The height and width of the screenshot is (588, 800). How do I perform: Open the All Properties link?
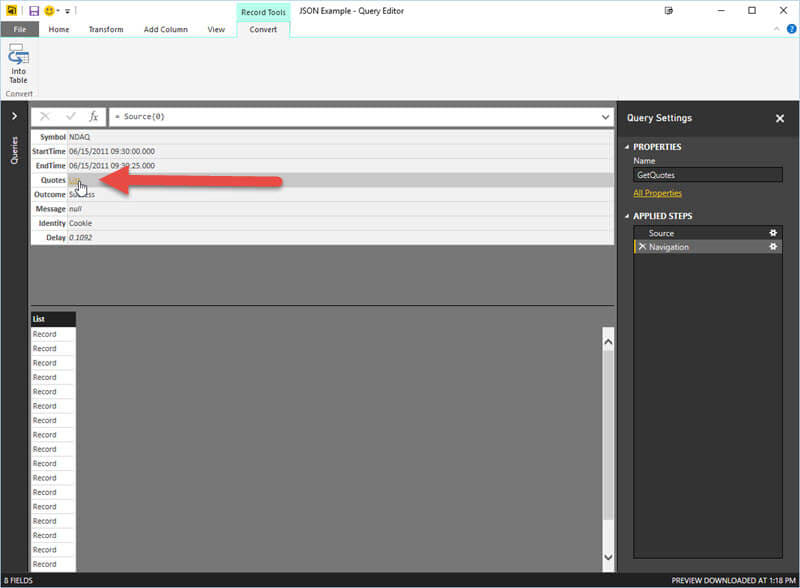point(657,193)
